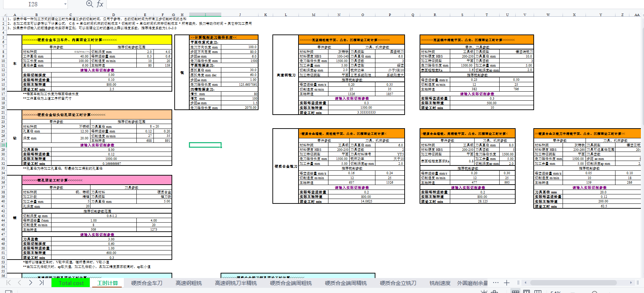Click the Name Box showing I28

point(33,4)
